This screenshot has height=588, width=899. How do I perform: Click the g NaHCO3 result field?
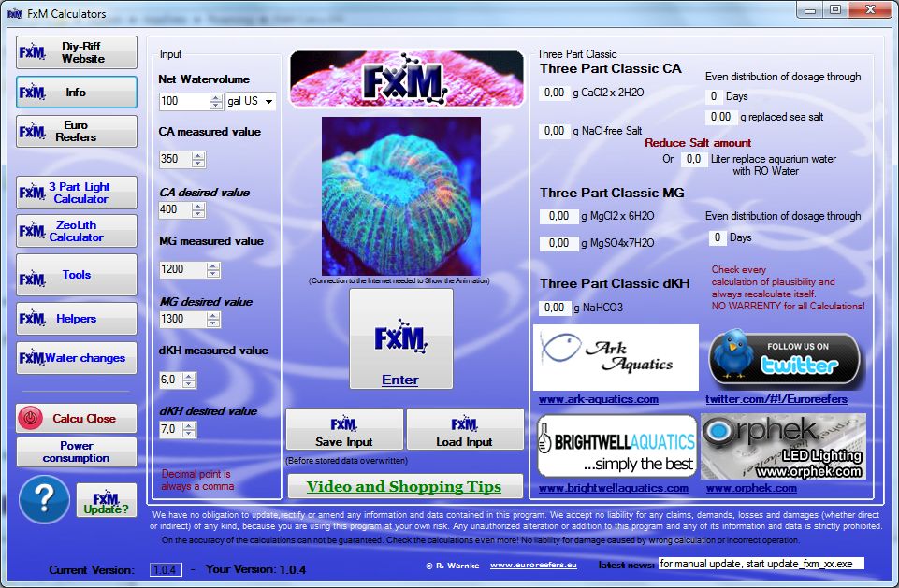click(x=555, y=308)
